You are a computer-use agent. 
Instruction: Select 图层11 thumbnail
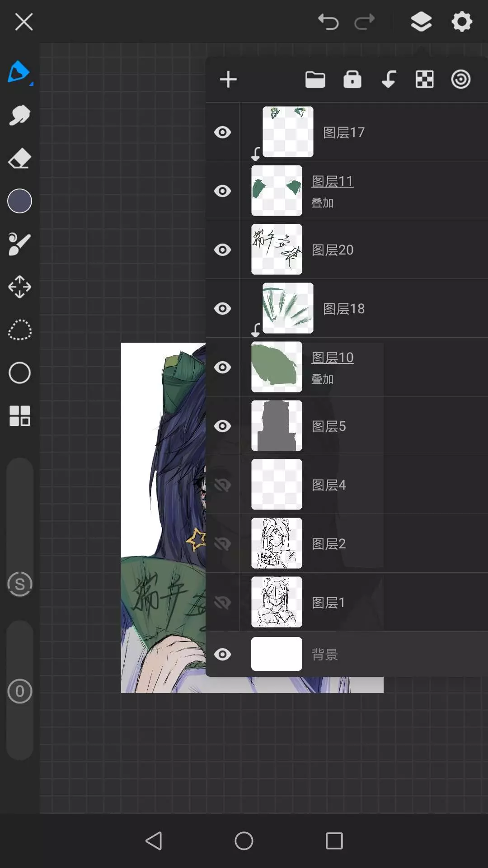(x=277, y=191)
